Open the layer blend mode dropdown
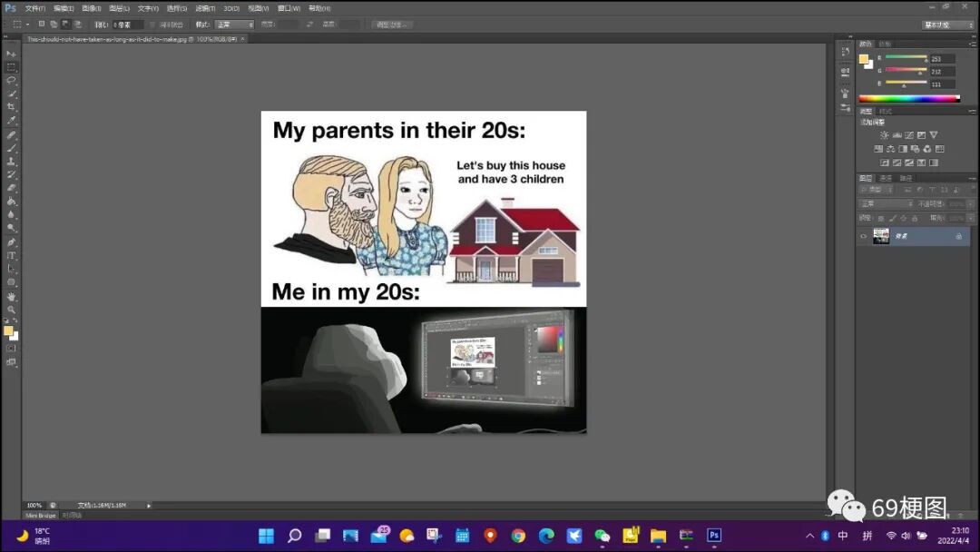Viewport: 980px width, 552px height. [x=887, y=203]
